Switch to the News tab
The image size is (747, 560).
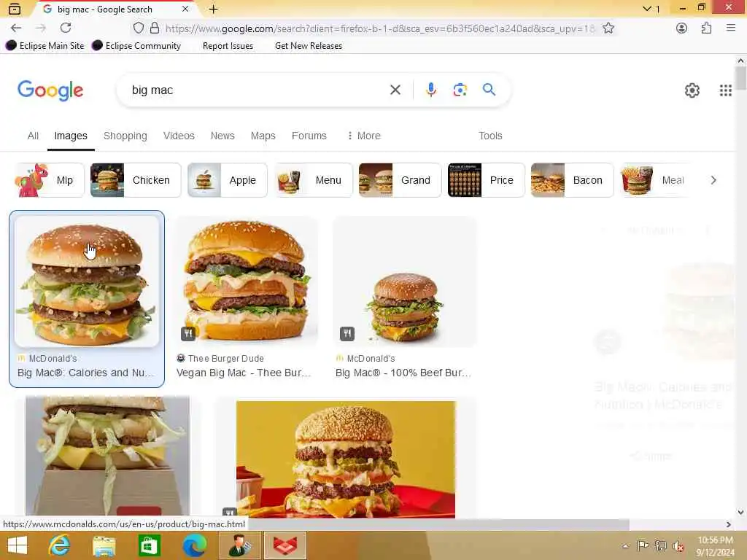[x=222, y=136]
